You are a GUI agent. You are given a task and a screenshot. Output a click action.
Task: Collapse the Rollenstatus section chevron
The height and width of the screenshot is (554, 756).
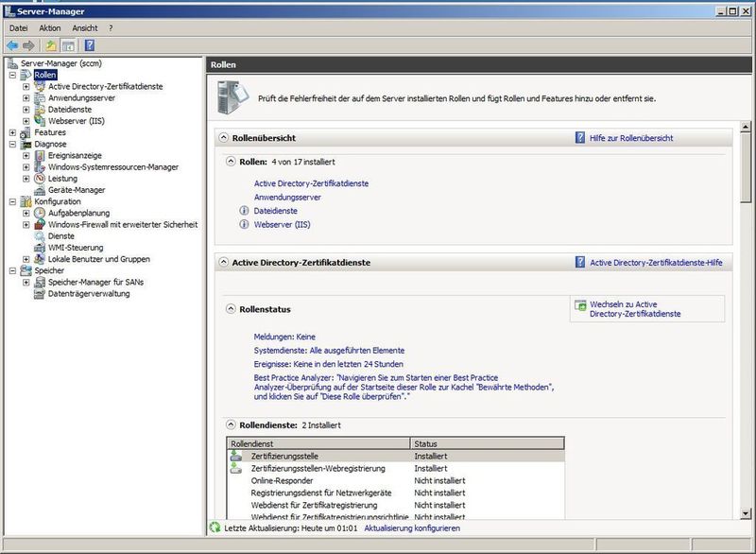point(231,309)
